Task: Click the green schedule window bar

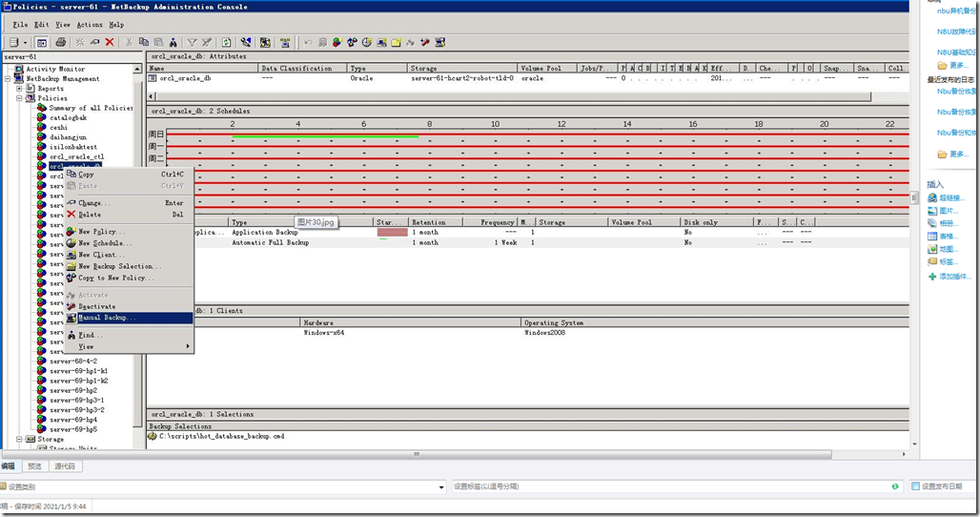Action: (x=324, y=136)
